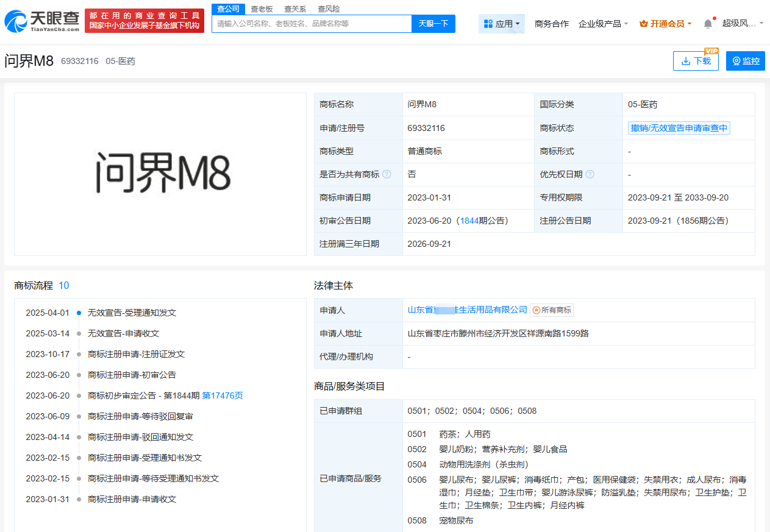Screen dimensions: 770x532
Task: Open the 应用 dropdown menu
Action: (501, 24)
